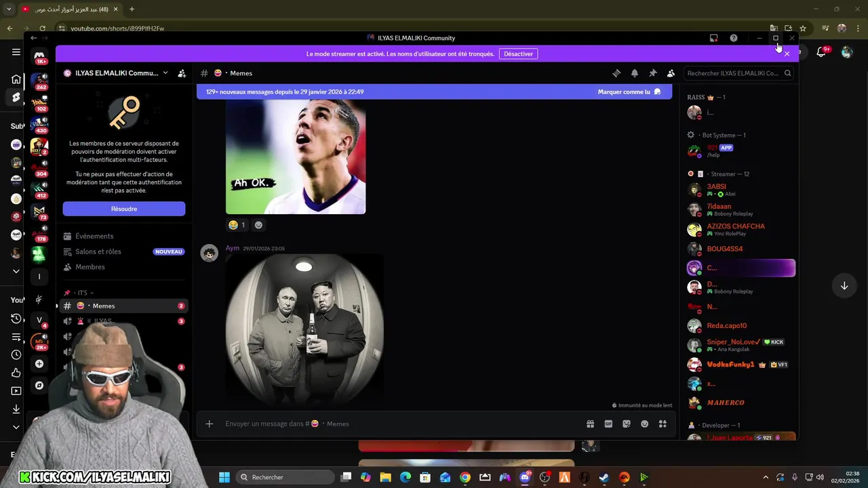Open Steam from the Windows taskbar
868x488 pixels.
[604, 477]
